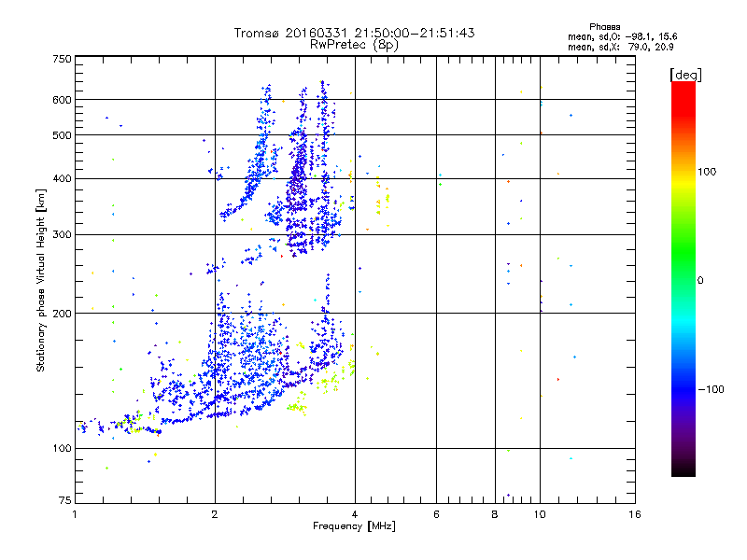Screen dimensions: 747x560
Task: Click the colorbar '0' tick label
Action: 699,281
